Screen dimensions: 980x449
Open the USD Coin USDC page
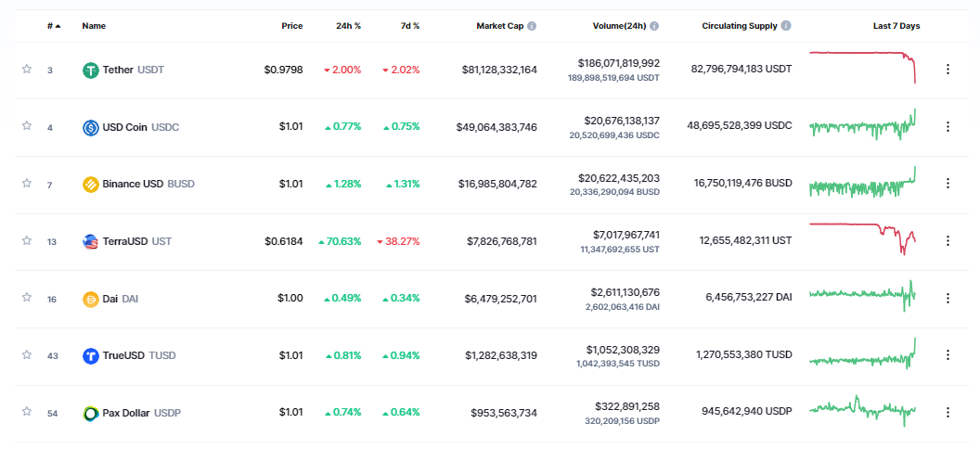pyautogui.click(x=141, y=127)
